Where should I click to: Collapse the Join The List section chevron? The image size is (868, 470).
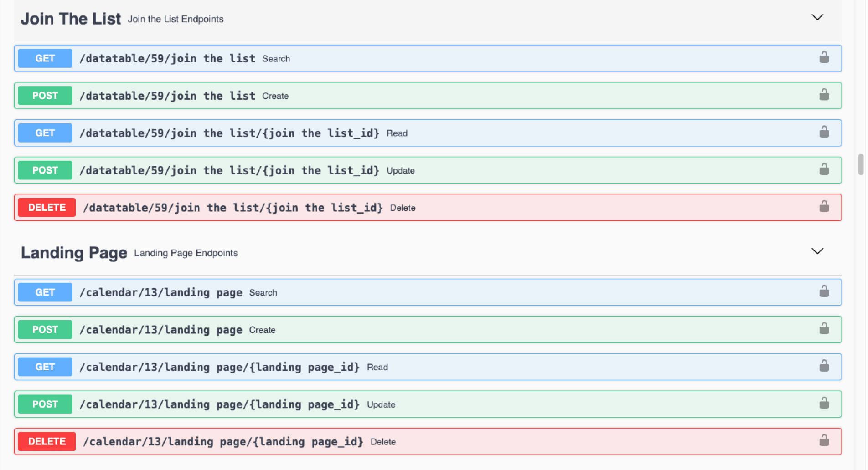[817, 17]
